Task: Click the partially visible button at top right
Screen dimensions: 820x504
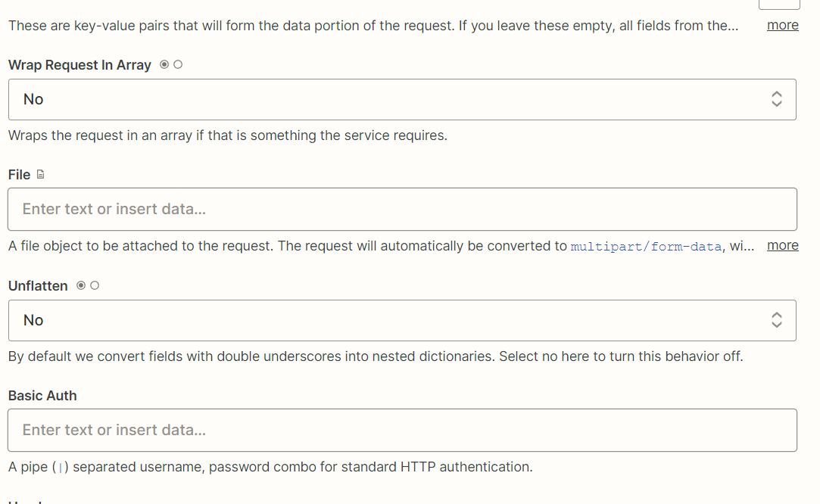Action: click(x=778, y=4)
